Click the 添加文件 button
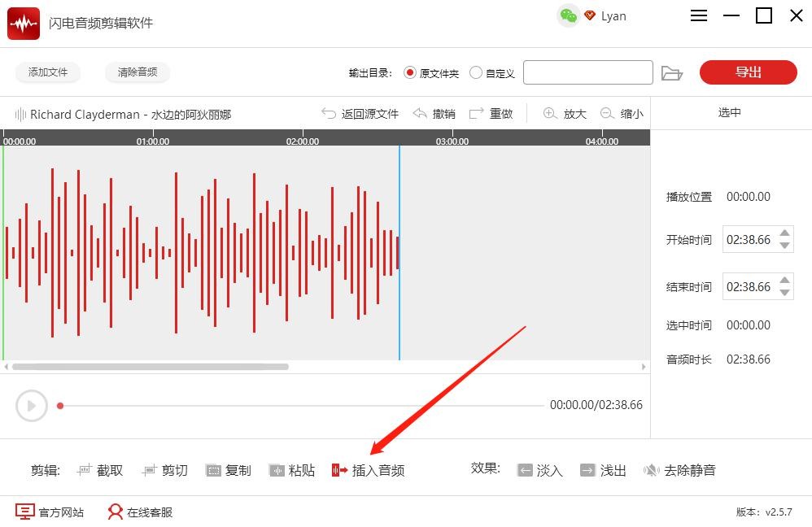The image size is (812, 527). (48, 72)
